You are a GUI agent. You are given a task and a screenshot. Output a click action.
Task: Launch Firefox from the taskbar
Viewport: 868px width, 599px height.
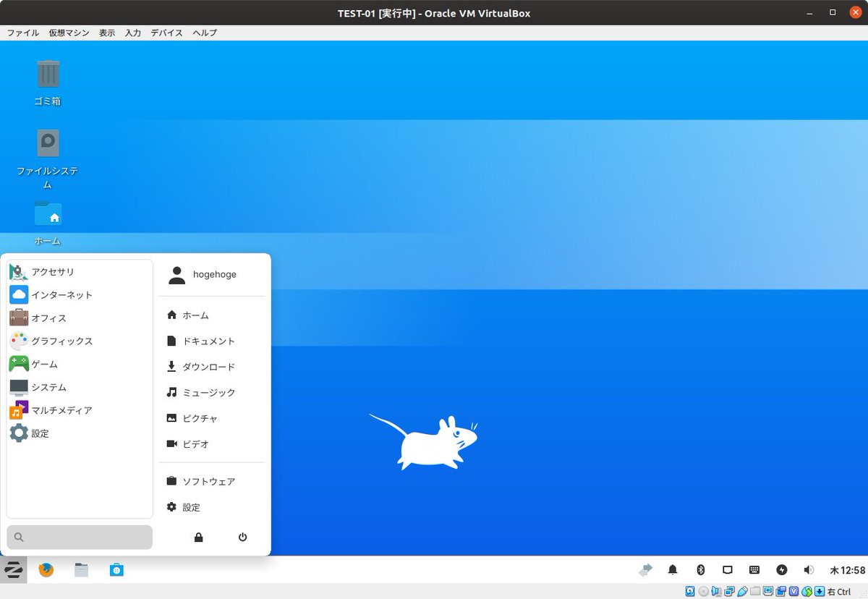point(46,570)
